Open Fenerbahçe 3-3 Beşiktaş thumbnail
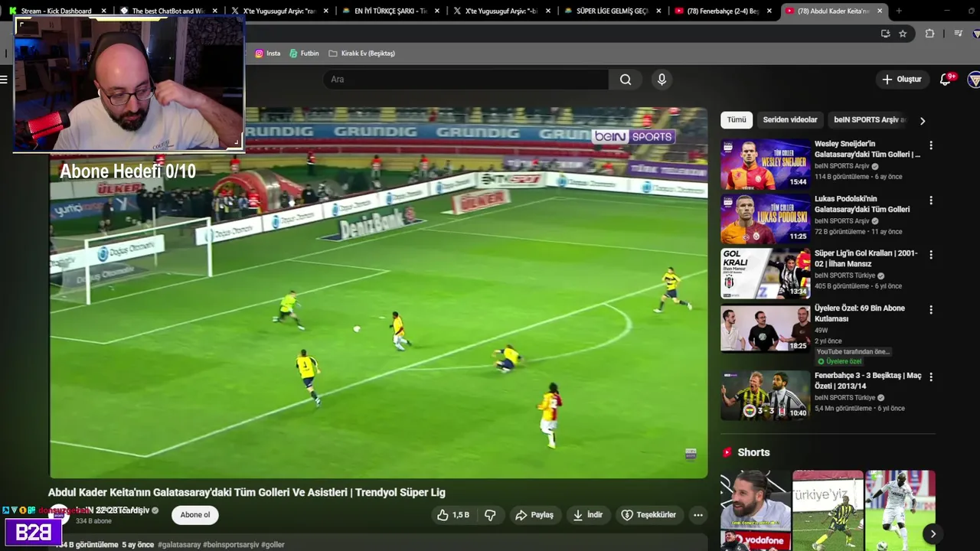This screenshot has width=980, height=551. pos(765,396)
